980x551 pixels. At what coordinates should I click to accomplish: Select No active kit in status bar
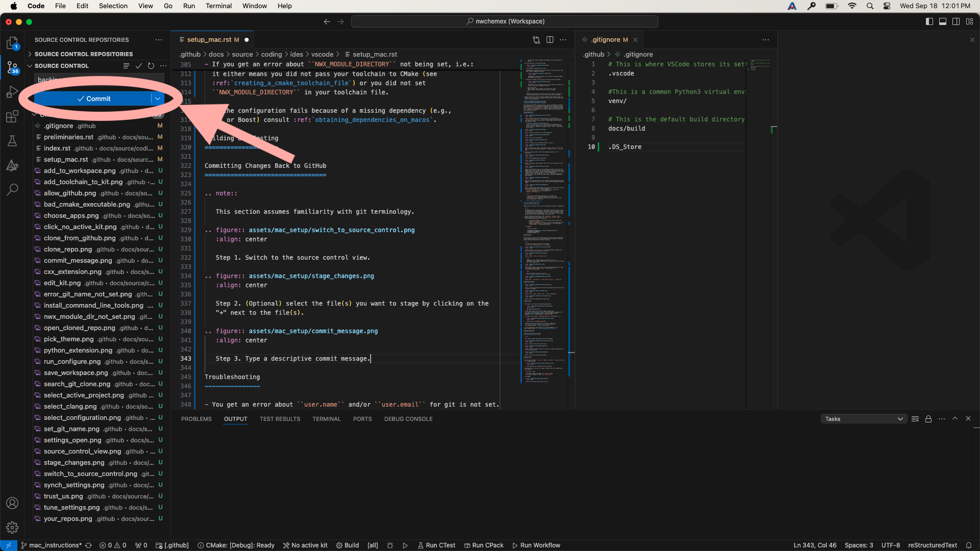[x=305, y=545]
